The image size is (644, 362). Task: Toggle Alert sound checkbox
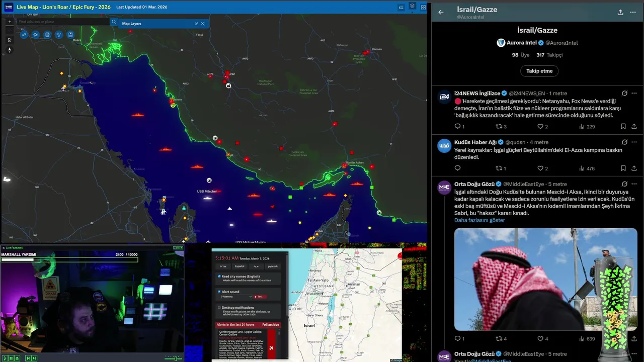click(x=219, y=292)
